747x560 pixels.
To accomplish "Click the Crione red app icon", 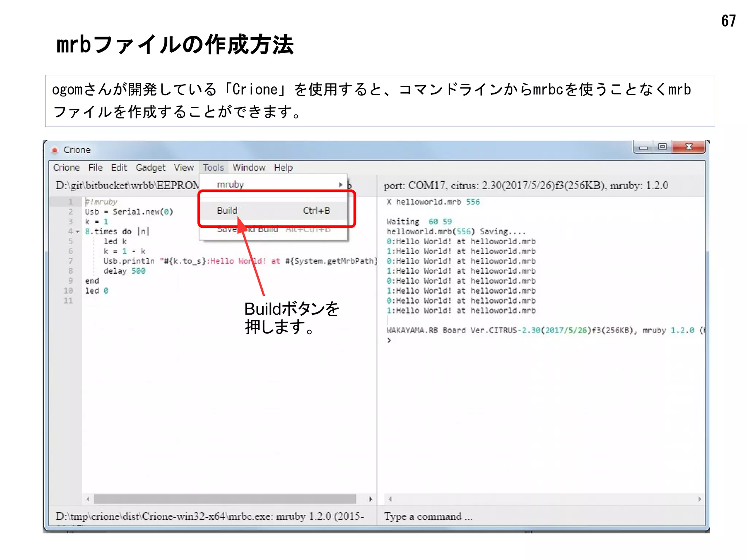I will (55, 150).
